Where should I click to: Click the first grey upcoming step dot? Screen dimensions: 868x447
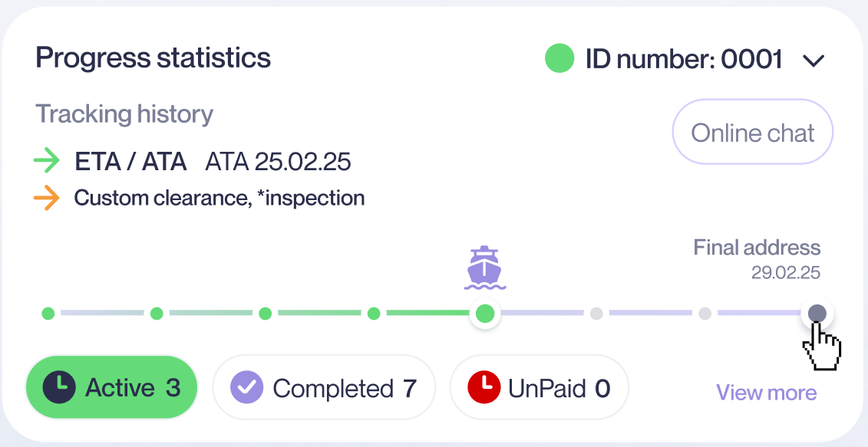tap(596, 313)
